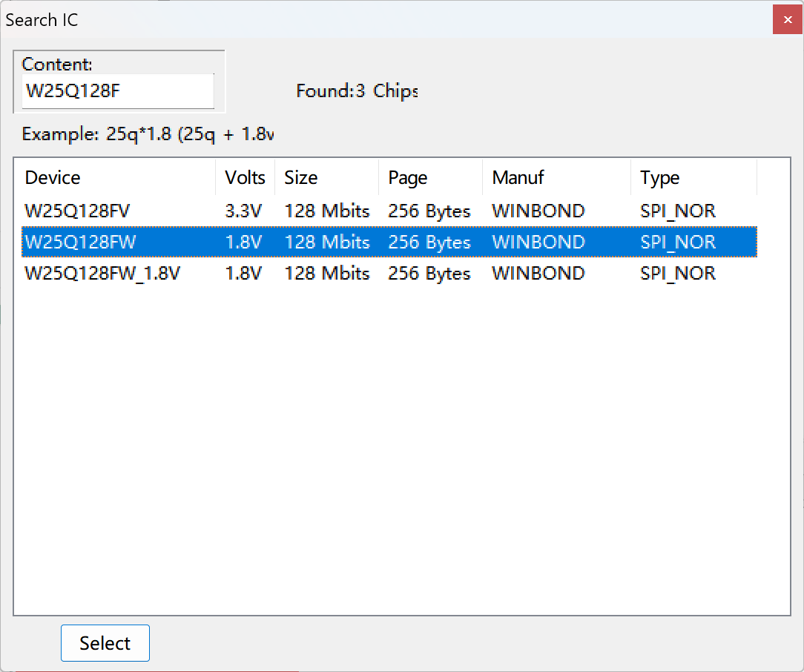
Task: Click 256 Bytes cell in W25Q128FW_1.8V row
Action: 429,273
